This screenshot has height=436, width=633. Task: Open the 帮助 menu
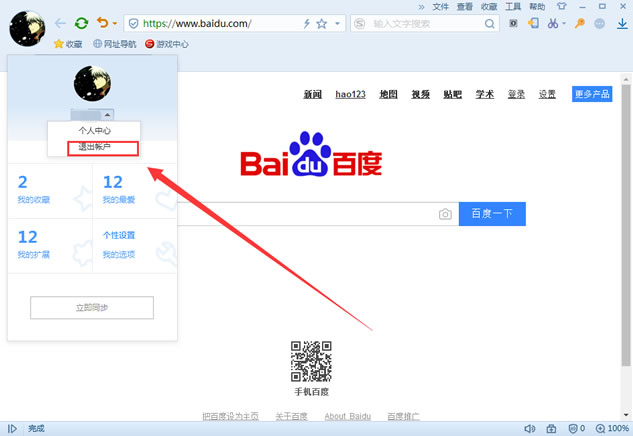click(537, 6)
